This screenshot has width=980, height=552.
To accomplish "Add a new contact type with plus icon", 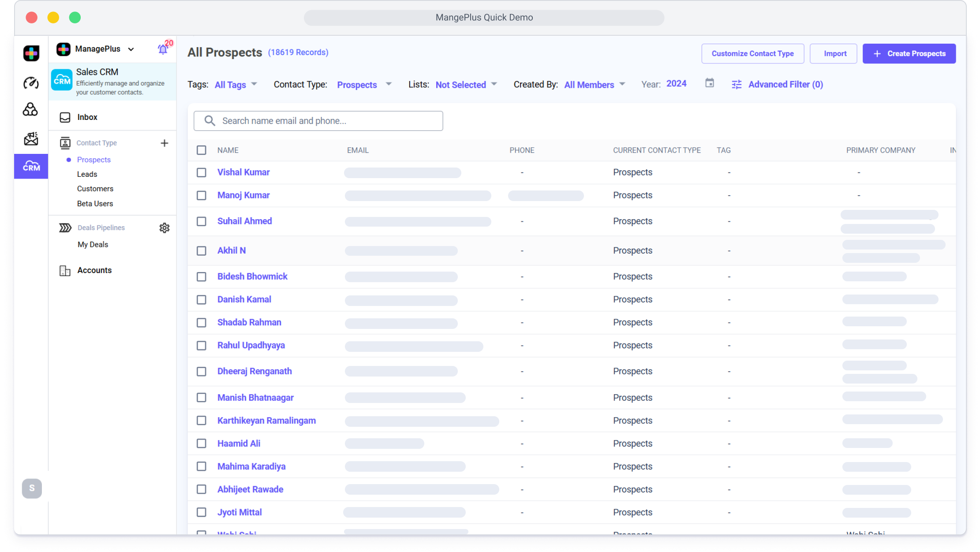I will coord(164,143).
